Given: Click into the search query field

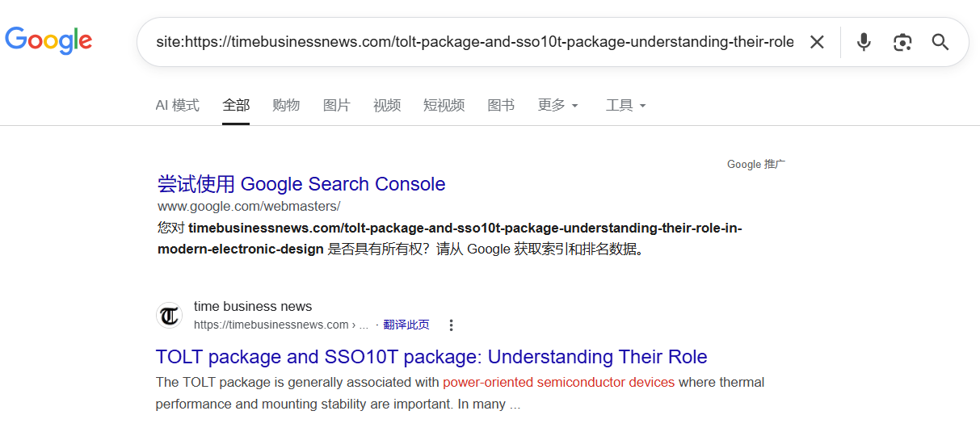Looking at the screenshot, I should (x=475, y=42).
